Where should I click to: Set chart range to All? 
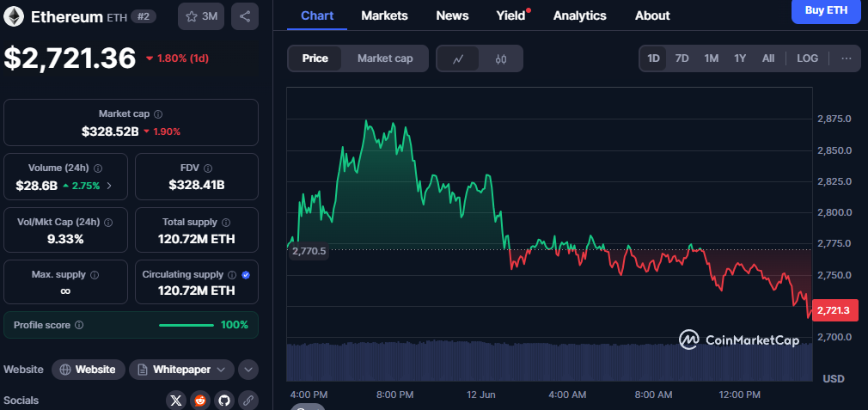coord(768,58)
